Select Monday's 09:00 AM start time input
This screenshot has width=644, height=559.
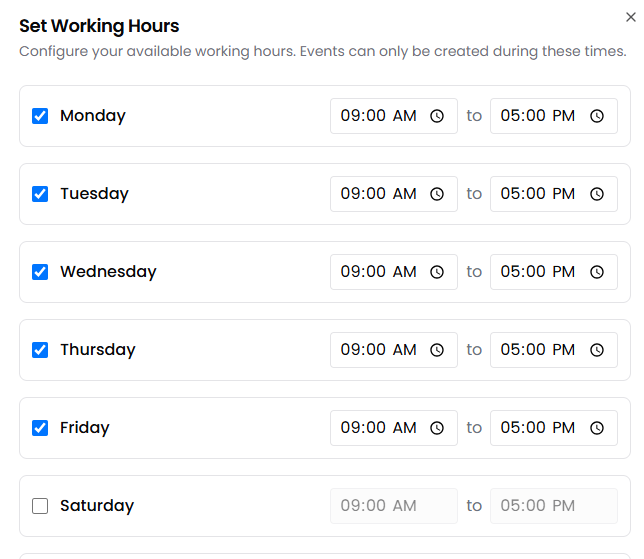[378, 116]
